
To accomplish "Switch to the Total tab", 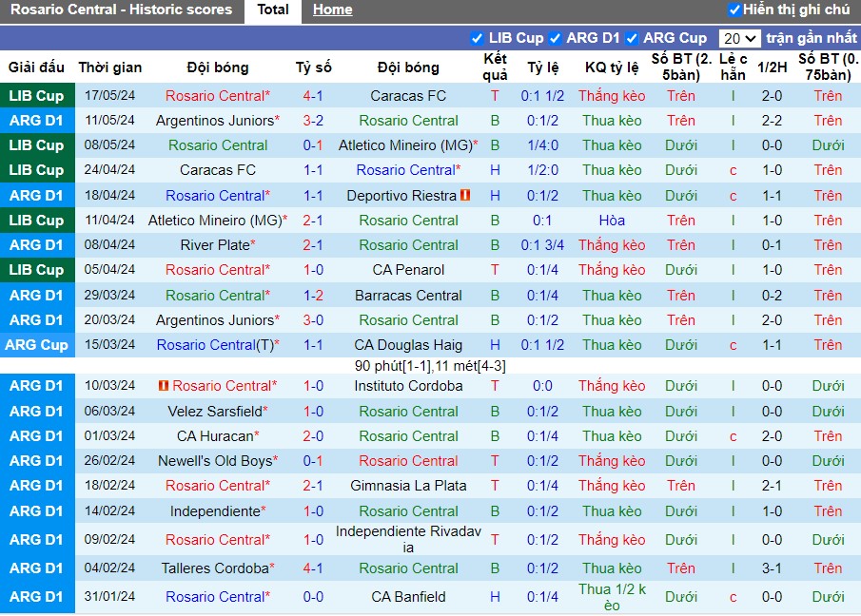I will [x=273, y=10].
